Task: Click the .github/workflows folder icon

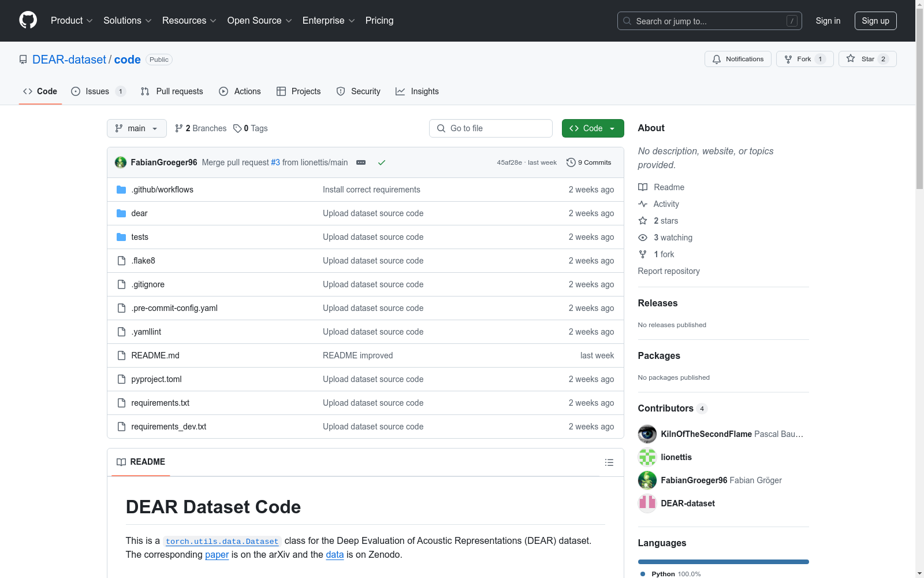Action: click(121, 190)
